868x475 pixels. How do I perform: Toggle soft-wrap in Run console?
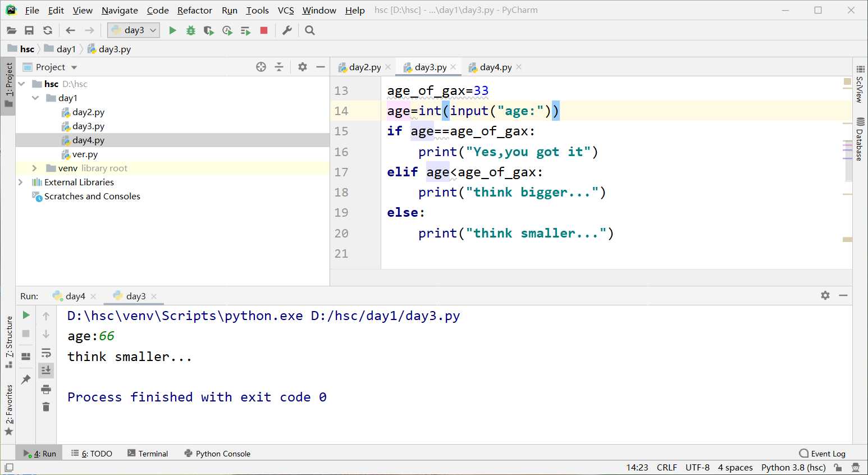46,353
